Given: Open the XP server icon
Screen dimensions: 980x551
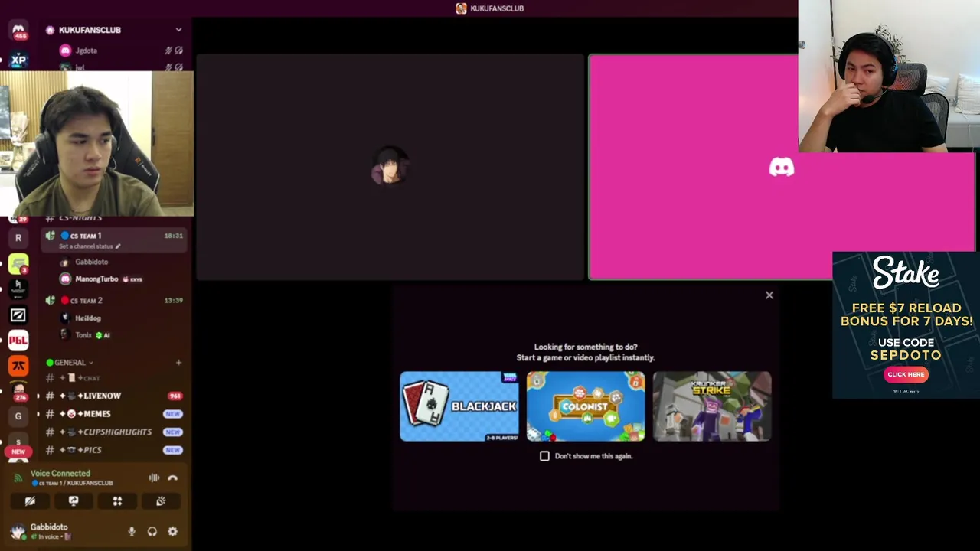Looking at the screenshot, I should [x=18, y=60].
